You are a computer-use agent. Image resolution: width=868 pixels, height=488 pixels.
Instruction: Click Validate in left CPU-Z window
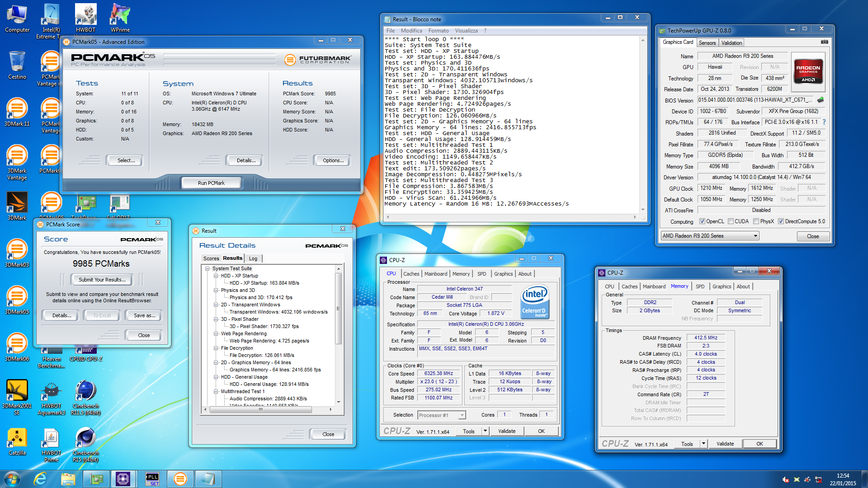[x=507, y=431]
